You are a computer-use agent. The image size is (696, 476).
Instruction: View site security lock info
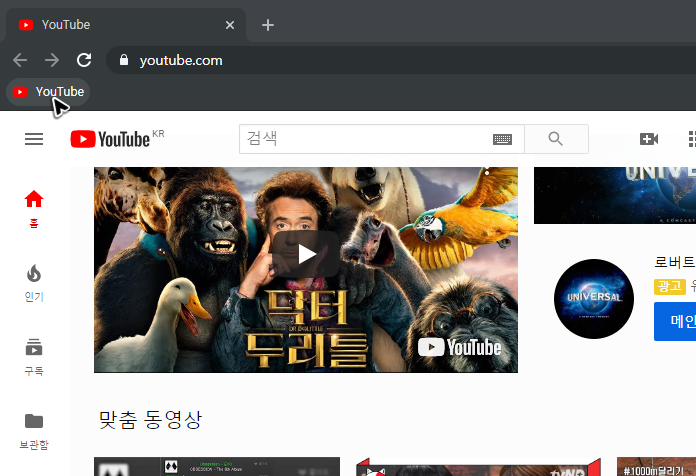124,60
